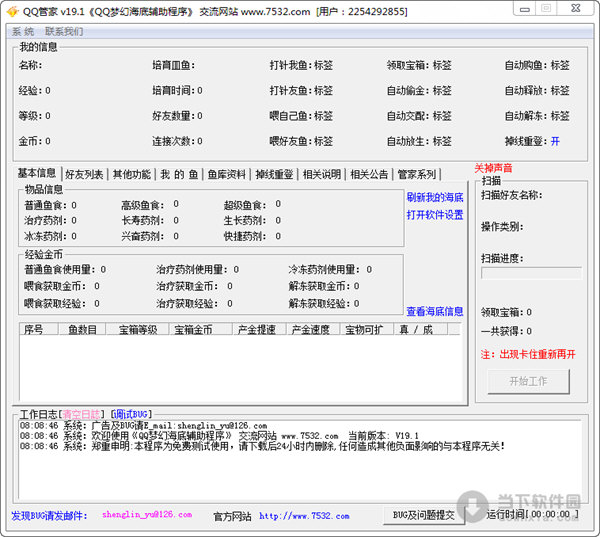The height and width of the screenshot is (537, 600).
Task: Click the 超级鱼食: 0 item text
Action: tap(252, 205)
